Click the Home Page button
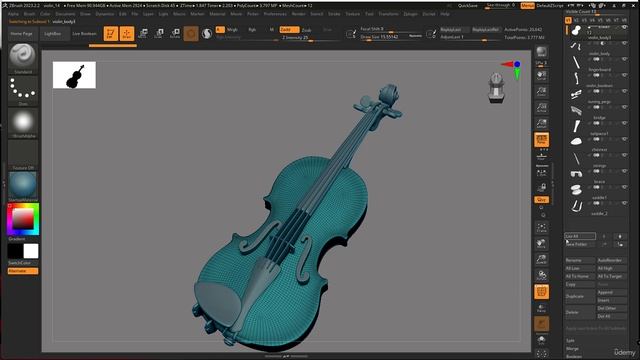This screenshot has height=360, width=640. (22, 34)
